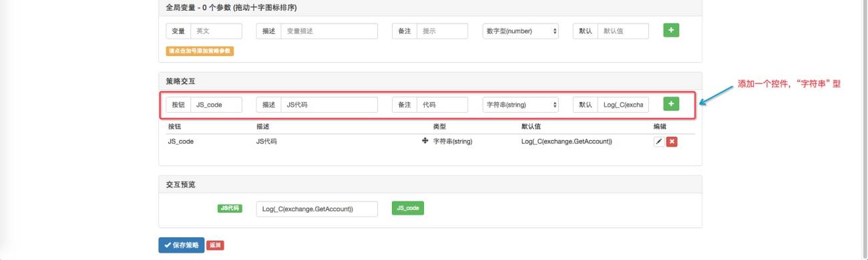
Task: Click the 字符串(string) type cell in table row
Action: 453,141
